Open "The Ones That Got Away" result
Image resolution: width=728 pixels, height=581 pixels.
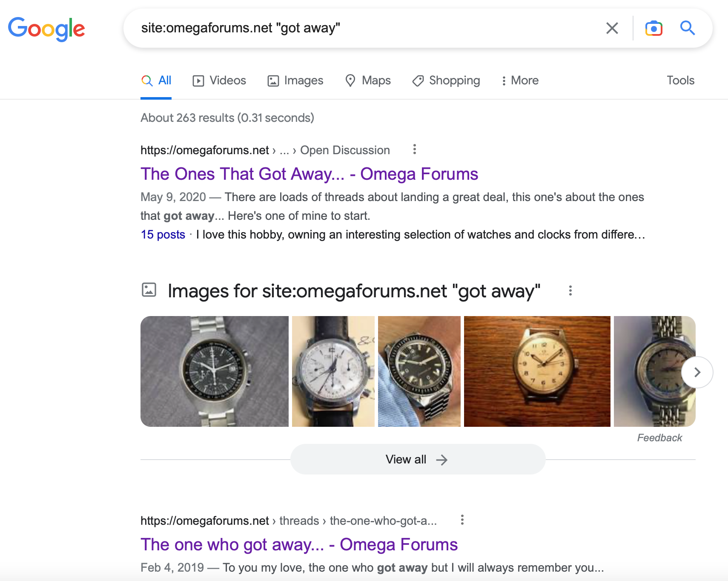click(x=309, y=174)
